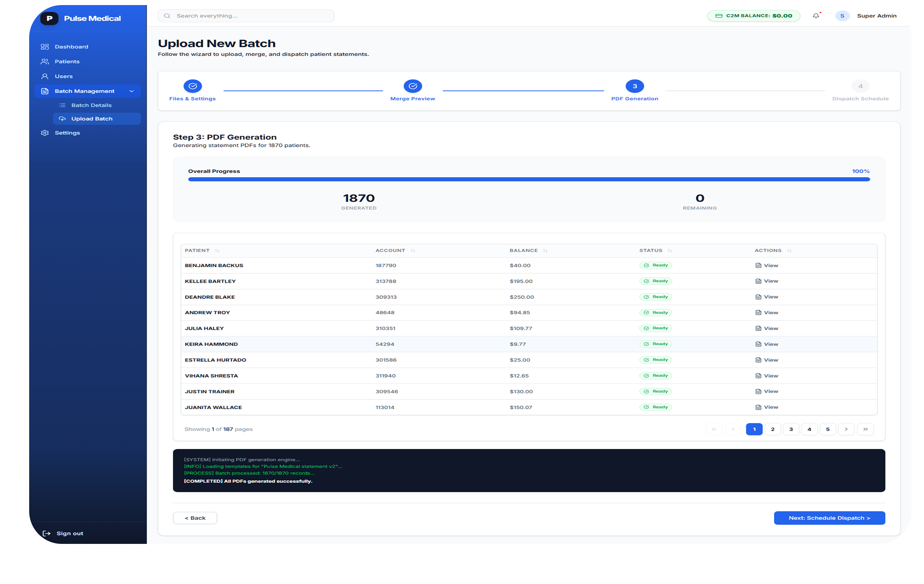
Task: Click the notification bell
Action: coord(815,16)
